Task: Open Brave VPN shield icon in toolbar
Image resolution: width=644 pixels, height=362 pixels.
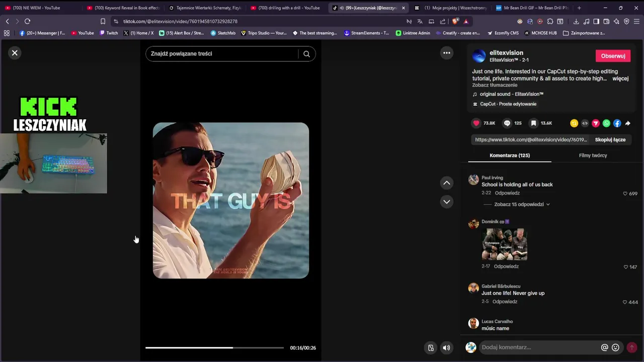Action: (626, 21)
